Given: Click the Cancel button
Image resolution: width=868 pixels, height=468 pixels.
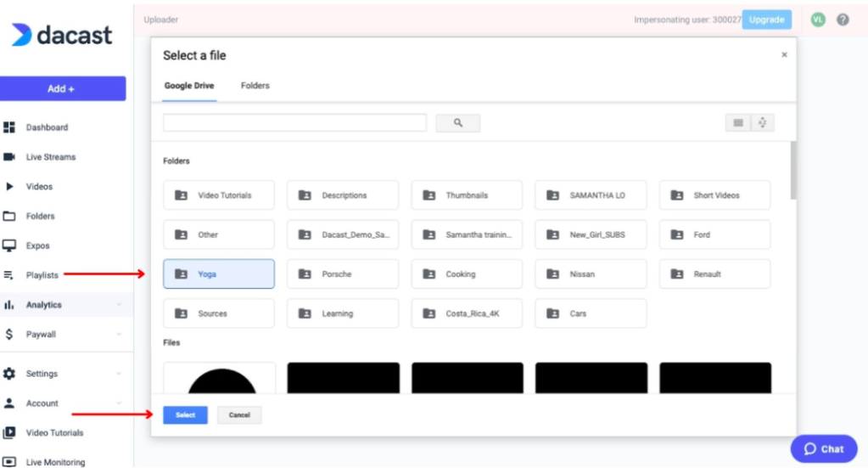Looking at the screenshot, I should click(239, 414).
